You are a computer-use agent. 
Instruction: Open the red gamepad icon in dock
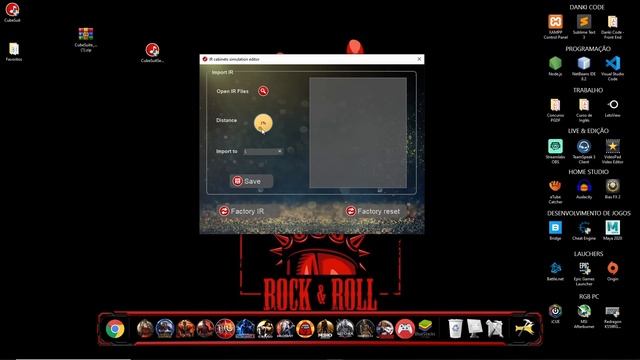click(x=404, y=329)
